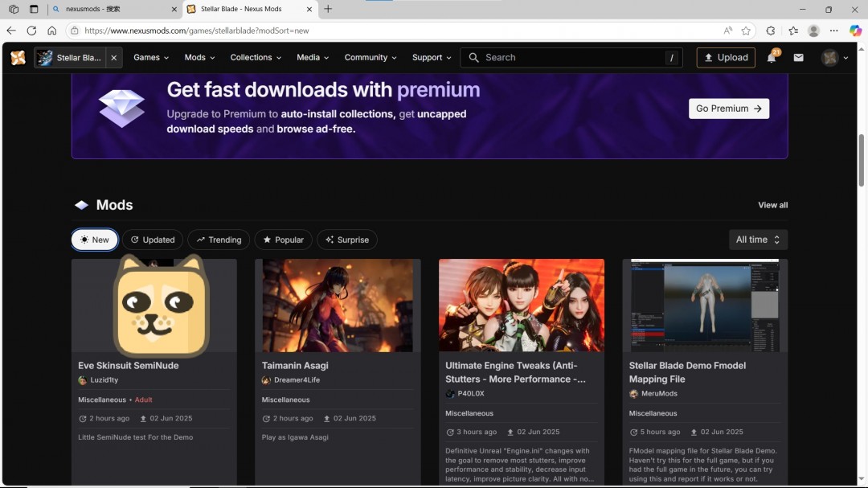Click the page vertical scrollbar thumb
This screenshot has height=488, width=868.
(x=861, y=161)
